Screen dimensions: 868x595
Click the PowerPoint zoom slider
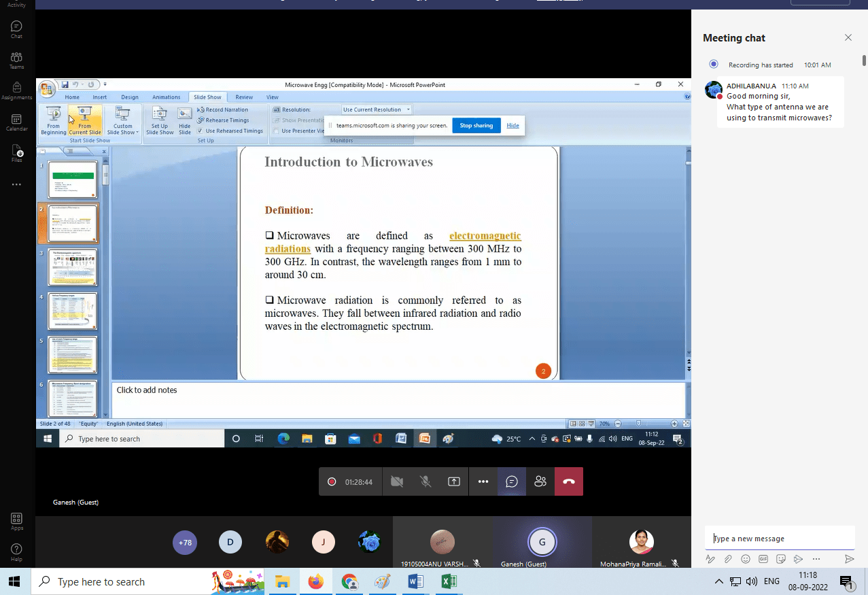[x=638, y=424]
